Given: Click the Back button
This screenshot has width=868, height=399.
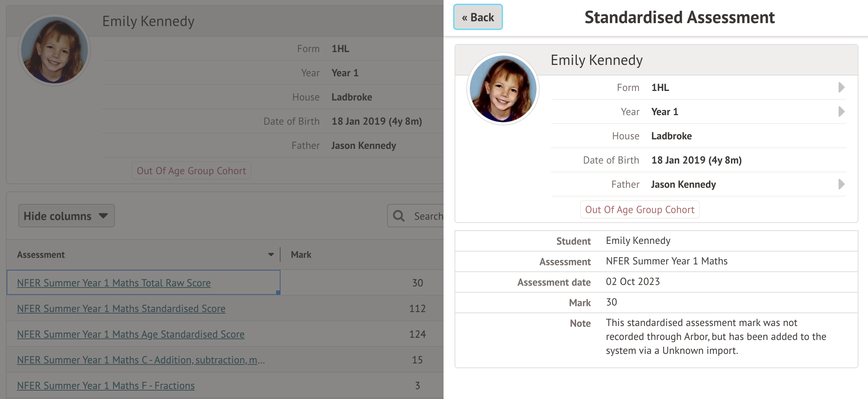Looking at the screenshot, I should [x=478, y=17].
